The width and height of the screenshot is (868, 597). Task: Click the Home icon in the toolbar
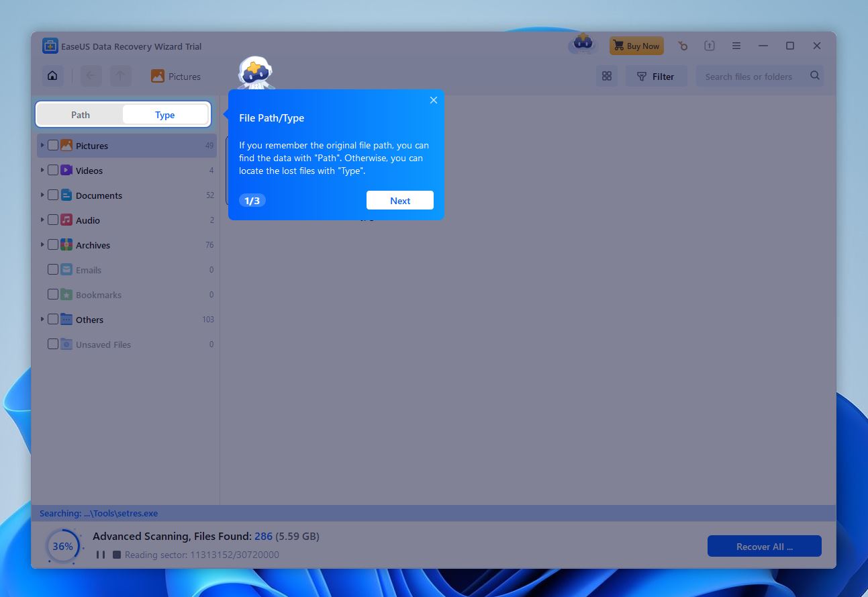(52, 76)
